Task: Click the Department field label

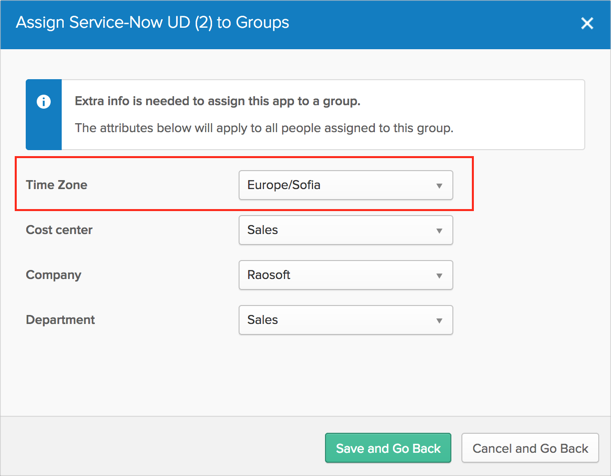Action: (60, 320)
